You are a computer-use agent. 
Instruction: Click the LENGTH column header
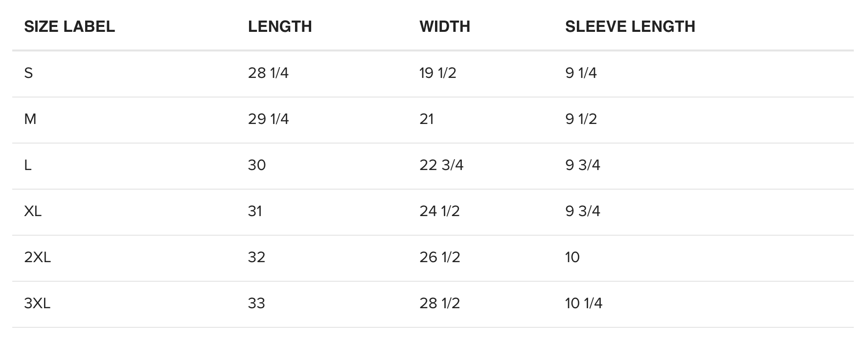click(280, 26)
